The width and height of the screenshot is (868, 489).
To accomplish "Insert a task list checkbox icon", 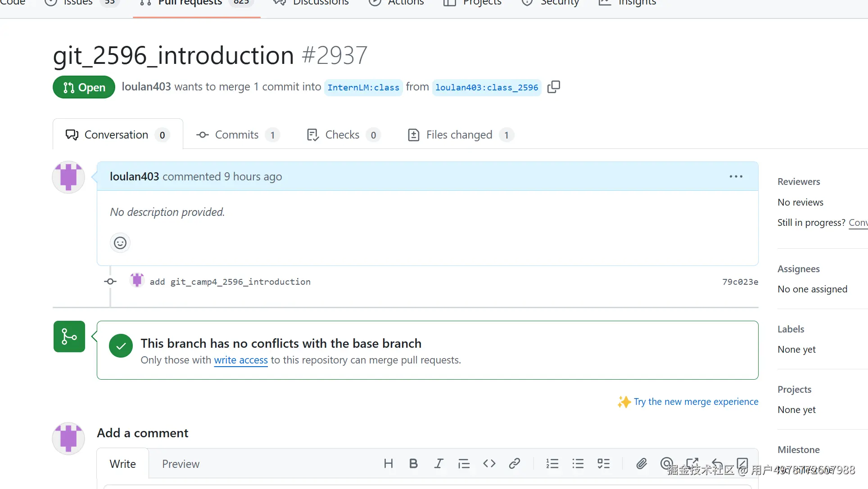I will click(x=603, y=463).
